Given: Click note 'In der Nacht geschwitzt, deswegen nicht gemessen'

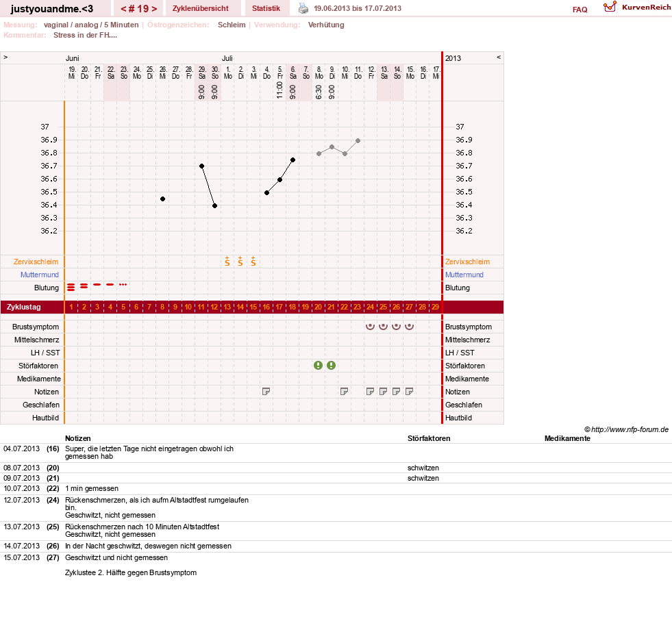Looking at the screenshot, I should coord(148,546).
